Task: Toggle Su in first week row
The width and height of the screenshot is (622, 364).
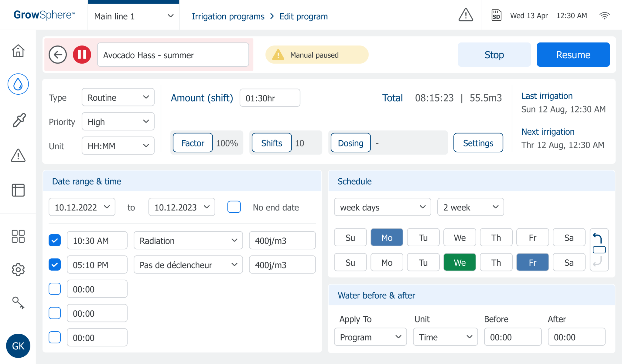Action: click(350, 237)
